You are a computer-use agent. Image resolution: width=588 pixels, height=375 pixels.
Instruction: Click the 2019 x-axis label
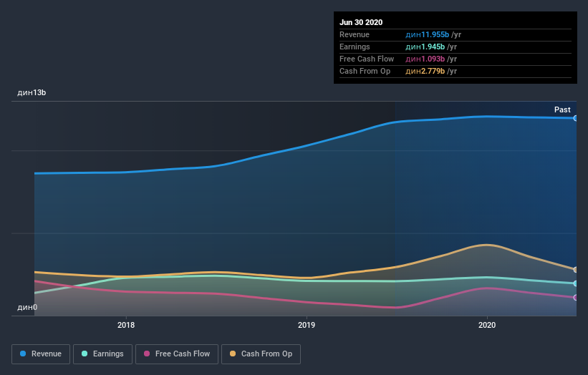pyautogui.click(x=307, y=325)
